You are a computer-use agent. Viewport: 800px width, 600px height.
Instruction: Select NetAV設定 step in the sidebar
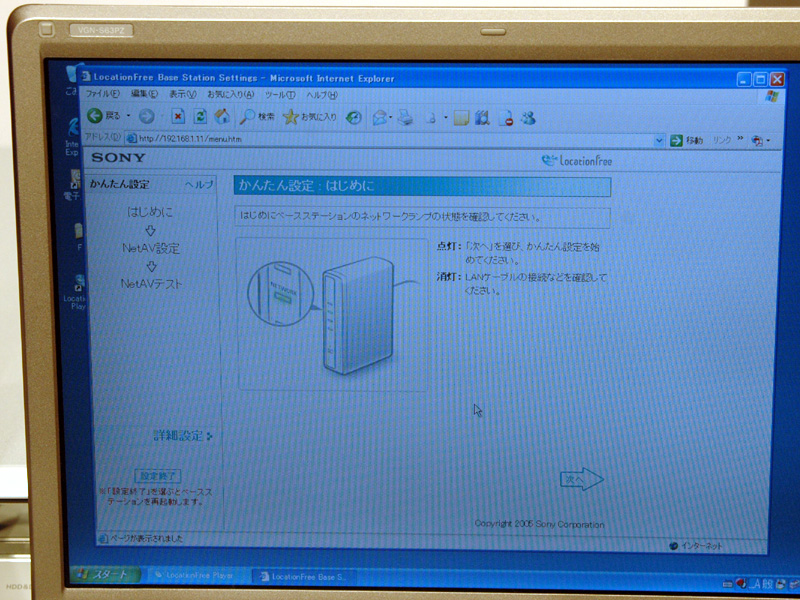point(151,248)
